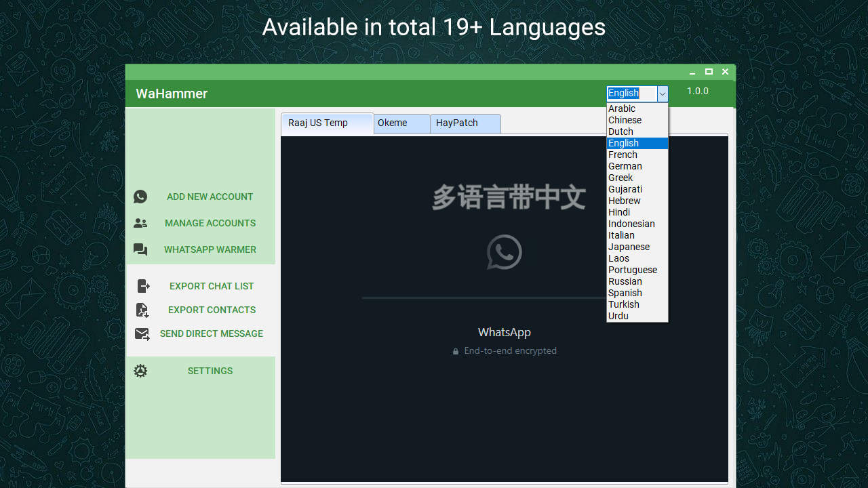
Task: Choose Export Contacts
Action: click(x=212, y=310)
